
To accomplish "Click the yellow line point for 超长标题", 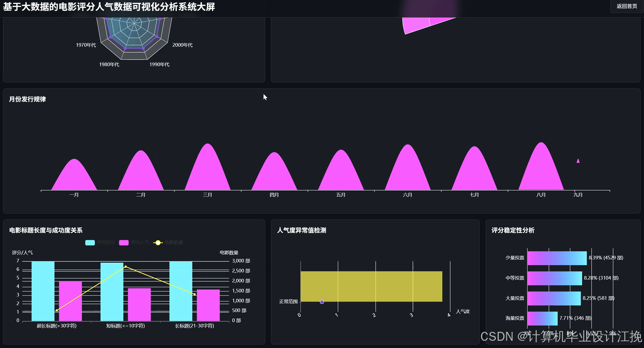I will pyautogui.click(x=57, y=310).
